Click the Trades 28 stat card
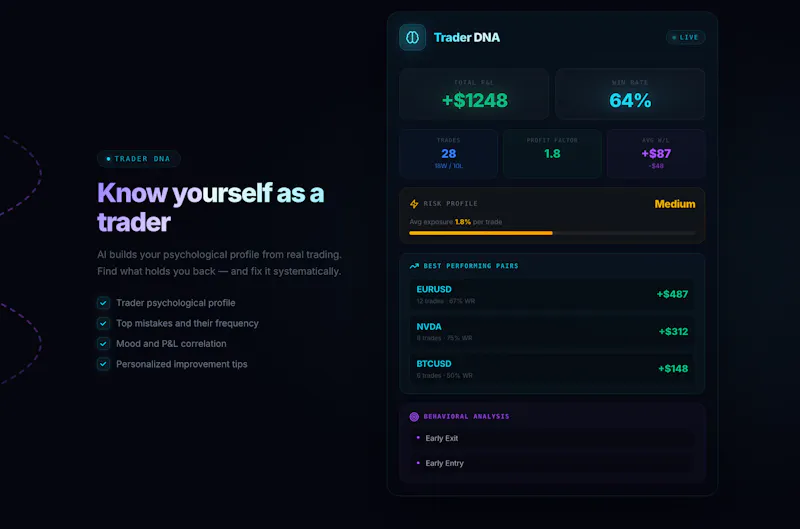The image size is (800, 529). pos(448,154)
